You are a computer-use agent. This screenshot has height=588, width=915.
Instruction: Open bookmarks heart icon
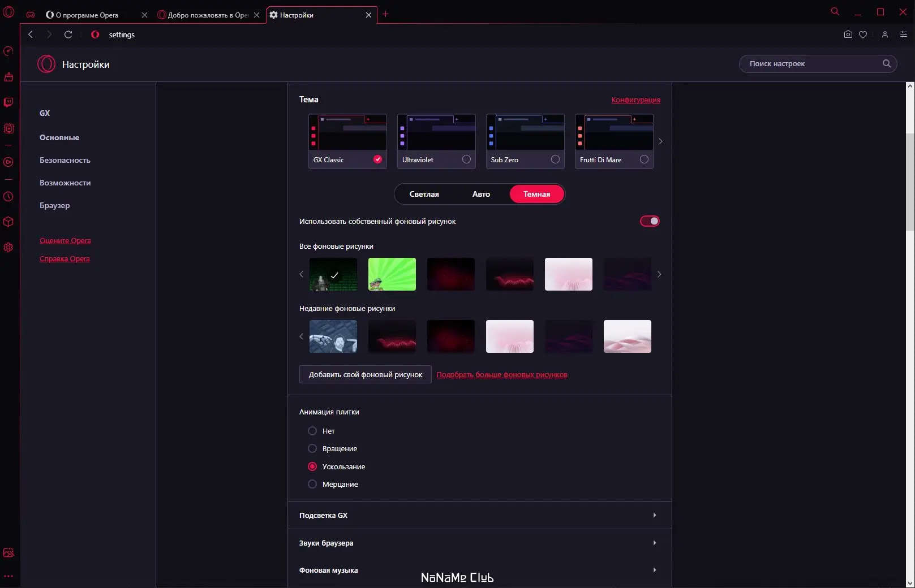click(863, 34)
